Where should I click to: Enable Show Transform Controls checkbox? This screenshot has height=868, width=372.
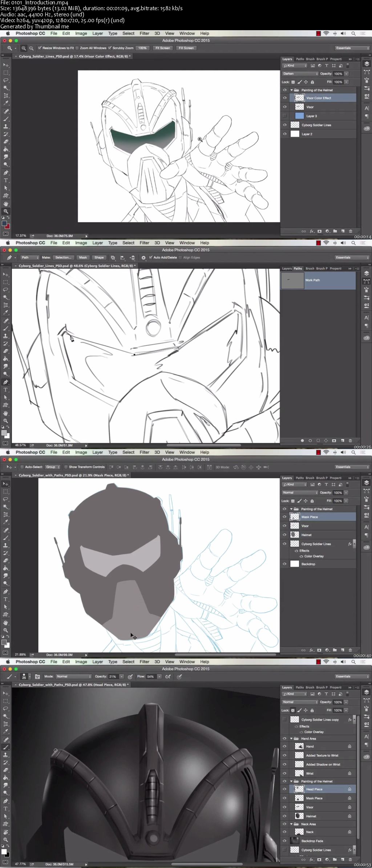click(66, 467)
